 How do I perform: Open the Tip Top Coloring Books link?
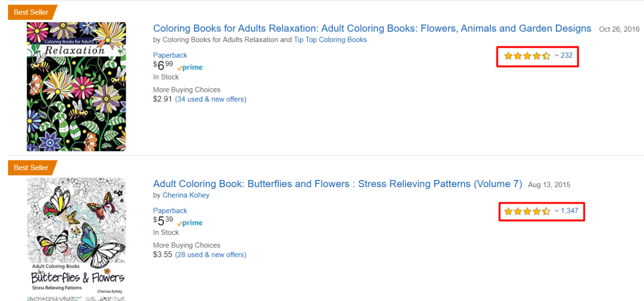pyautogui.click(x=330, y=39)
